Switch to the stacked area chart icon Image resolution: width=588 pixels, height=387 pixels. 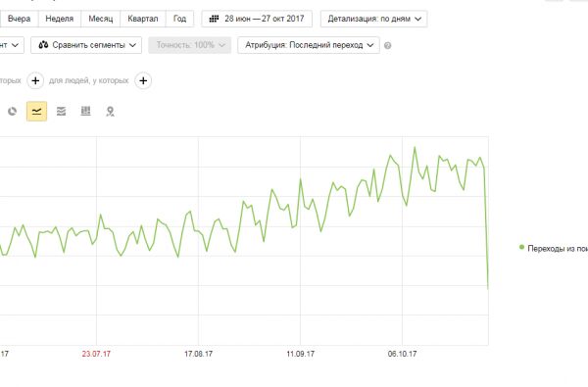pos(61,112)
